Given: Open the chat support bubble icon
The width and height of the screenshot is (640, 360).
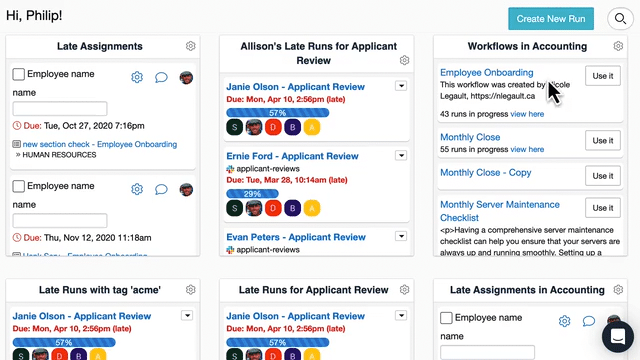Looking at the screenshot, I should [618, 337].
